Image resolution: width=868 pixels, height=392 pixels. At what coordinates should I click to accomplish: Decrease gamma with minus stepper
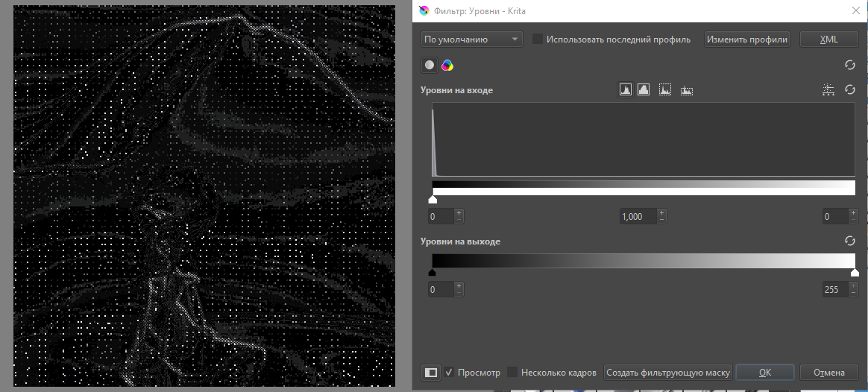tap(661, 220)
